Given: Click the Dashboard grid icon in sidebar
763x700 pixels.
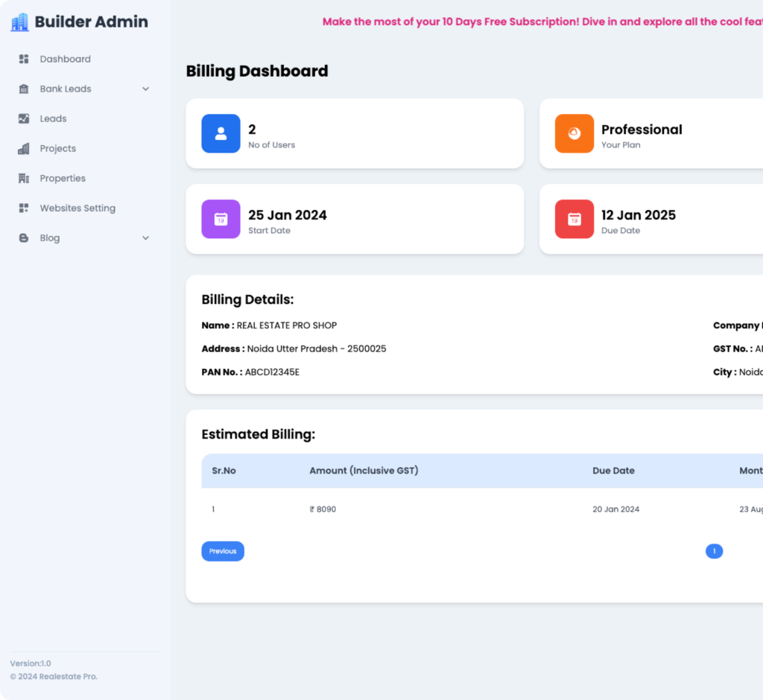Looking at the screenshot, I should tap(24, 59).
